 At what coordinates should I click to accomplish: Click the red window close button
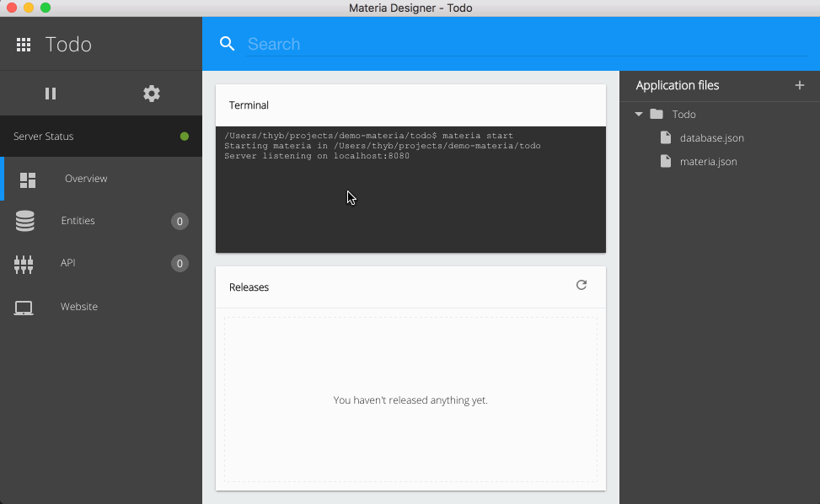[x=12, y=8]
